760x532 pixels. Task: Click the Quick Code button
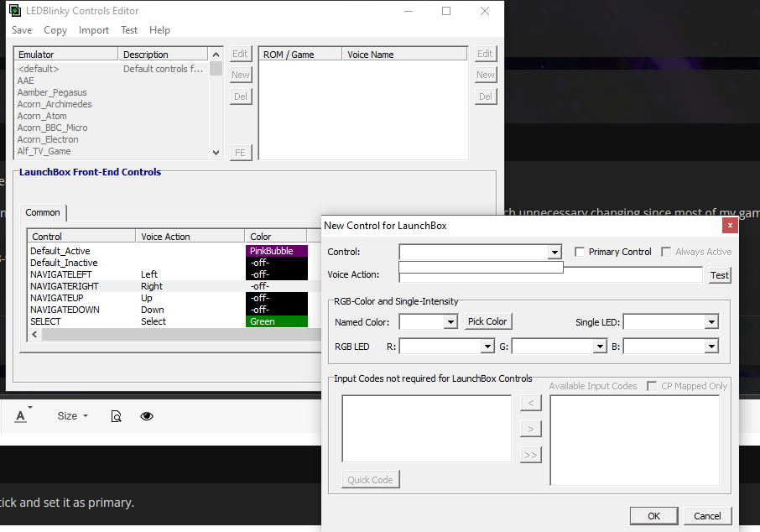(x=370, y=480)
